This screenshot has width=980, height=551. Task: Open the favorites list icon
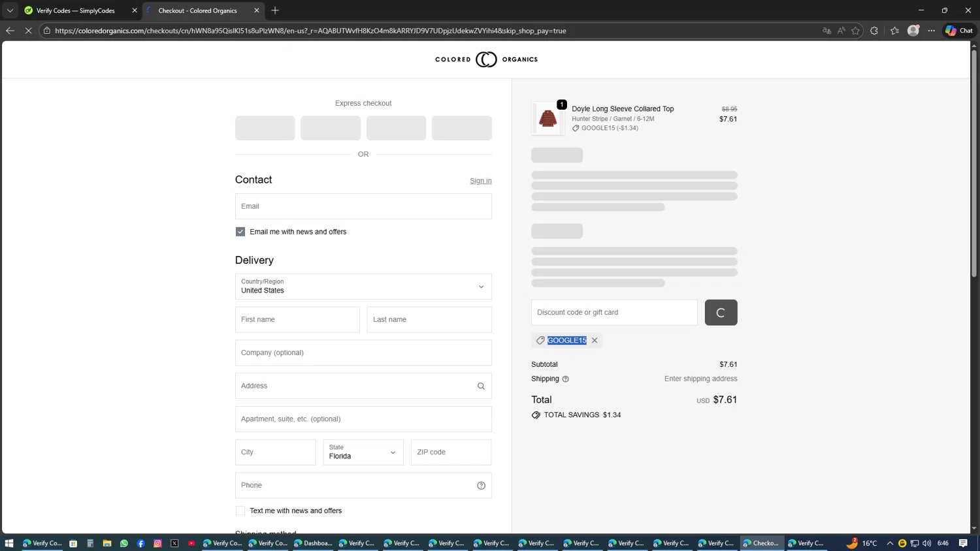point(894,31)
